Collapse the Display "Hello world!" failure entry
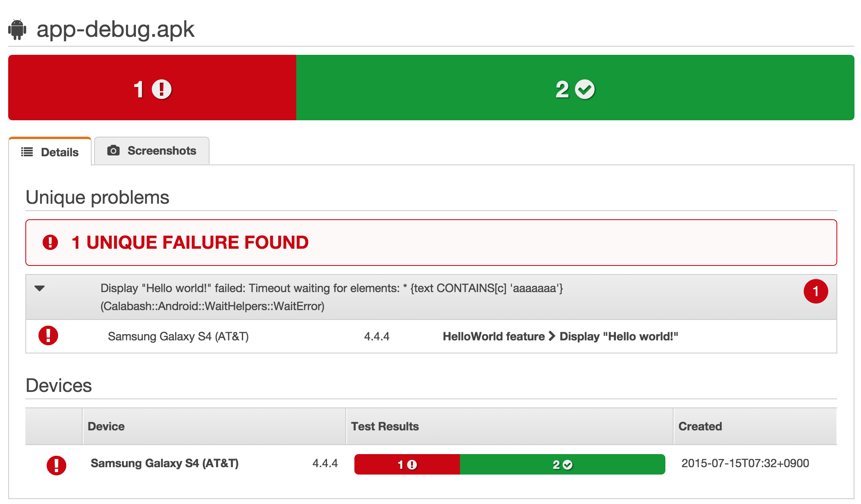This screenshot has height=504, width=861. (x=40, y=288)
